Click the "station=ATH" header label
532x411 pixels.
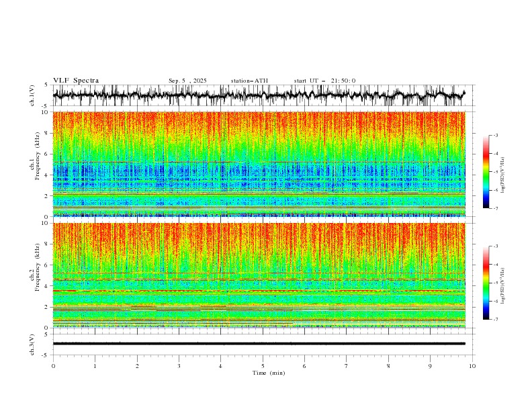point(249,81)
